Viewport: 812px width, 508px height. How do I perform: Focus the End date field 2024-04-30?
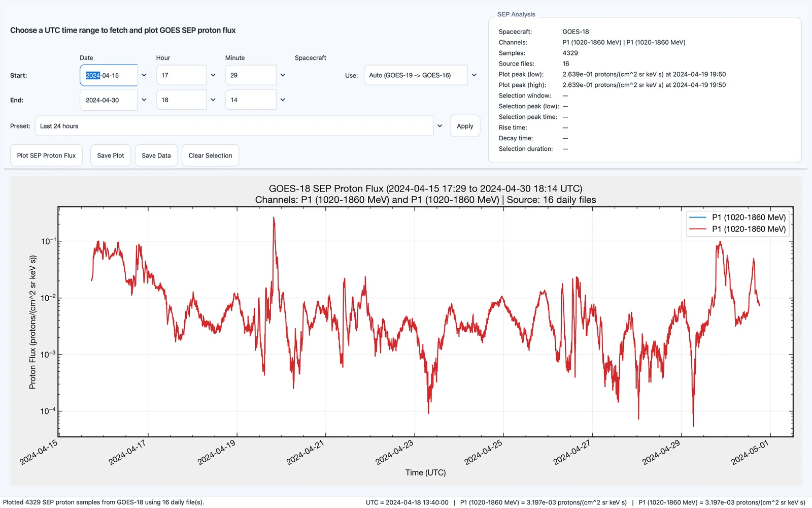pyautogui.click(x=109, y=100)
